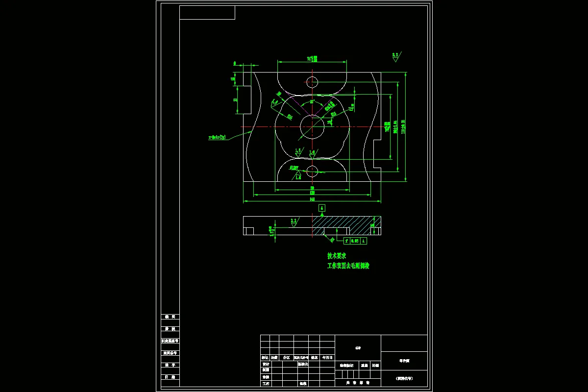This screenshot has width=588, height=392.
Task: Click the 比例 cell in title block
Action: click(x=376, y=365)
